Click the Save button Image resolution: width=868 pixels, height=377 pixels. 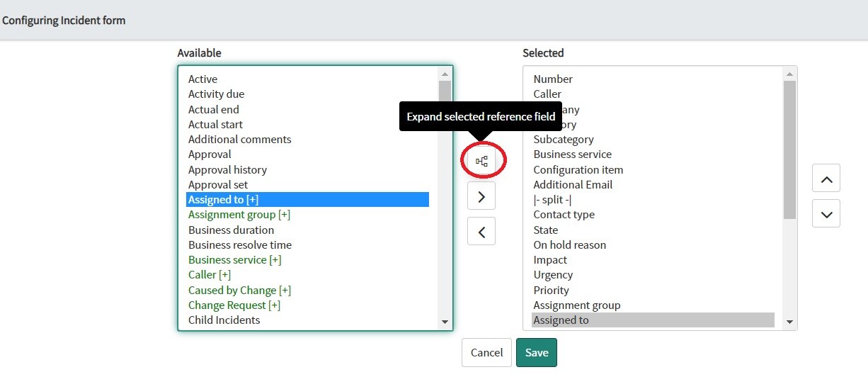[x=537, y=353]
